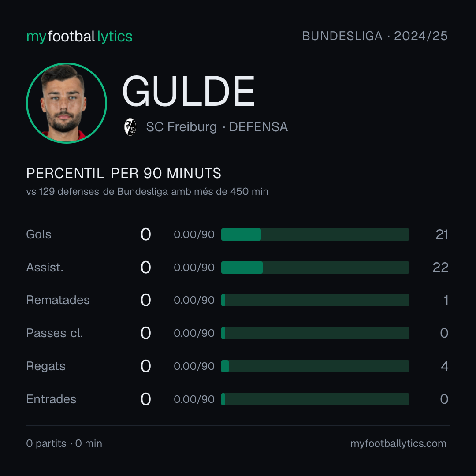Click the Gols percentile bar

pos(315,234)
